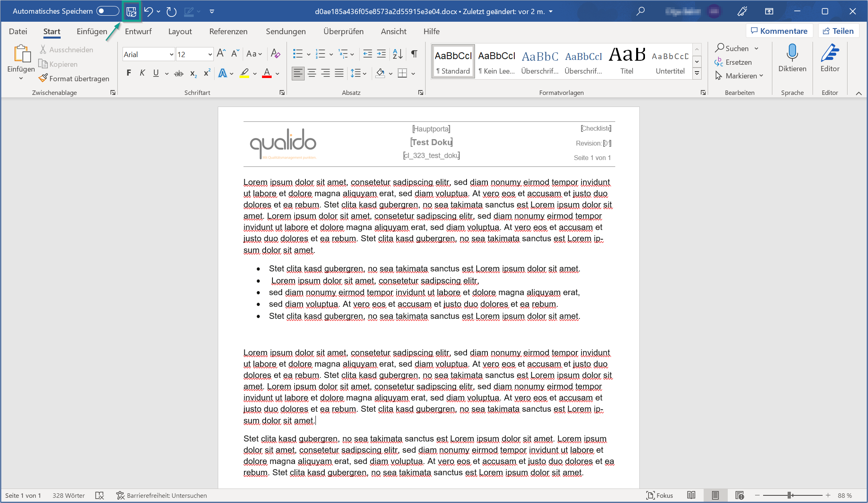Align text left
This screenshot has width=868, height=503.
click(x=298, y=73)
